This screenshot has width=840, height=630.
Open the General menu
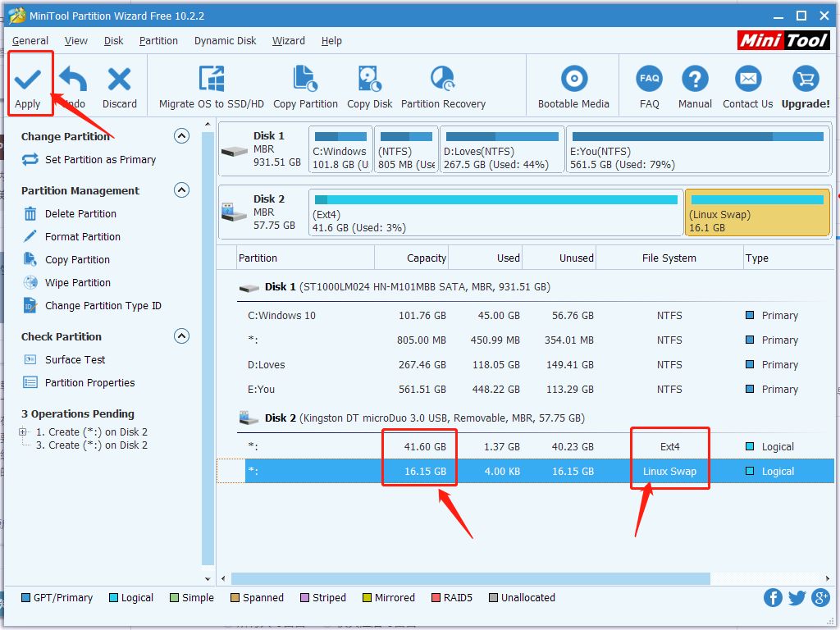(30, 41)
